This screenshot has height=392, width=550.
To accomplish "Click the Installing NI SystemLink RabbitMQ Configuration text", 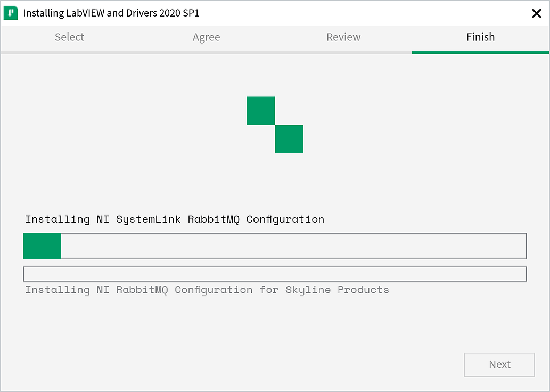I will pyautogui.click(x=175, y=219).
